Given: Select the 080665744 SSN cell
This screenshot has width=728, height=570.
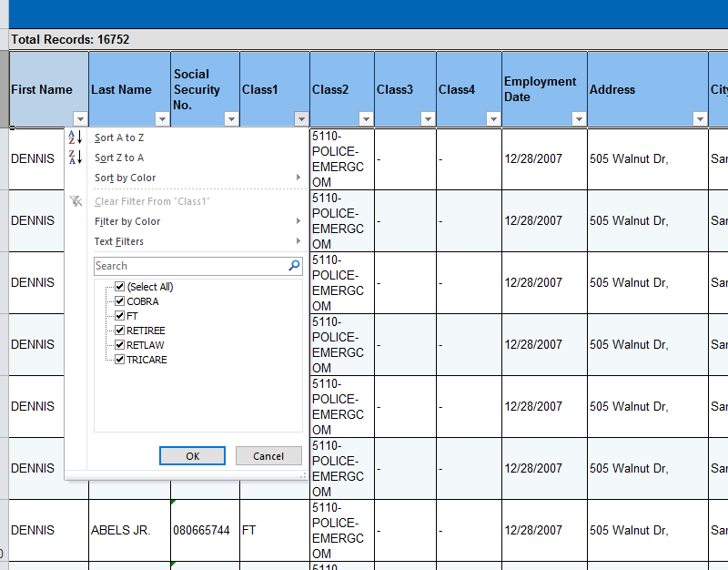Looking at the screenshot, I should pos(206,530).
